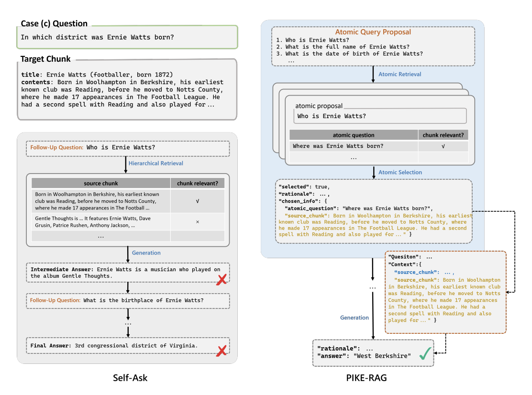Click the atomic proposal field 'Who is Ernie Watts?'
This screenshot has height=395, width=532.
[380, 116]
